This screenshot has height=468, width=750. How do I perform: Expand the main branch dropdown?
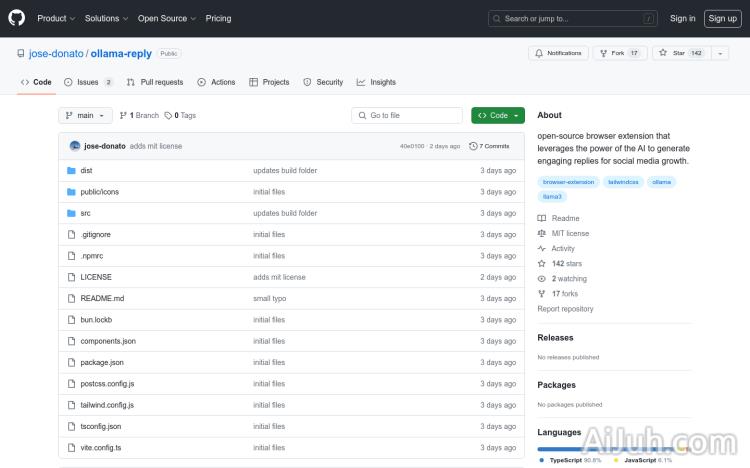(x=85, y=115)
